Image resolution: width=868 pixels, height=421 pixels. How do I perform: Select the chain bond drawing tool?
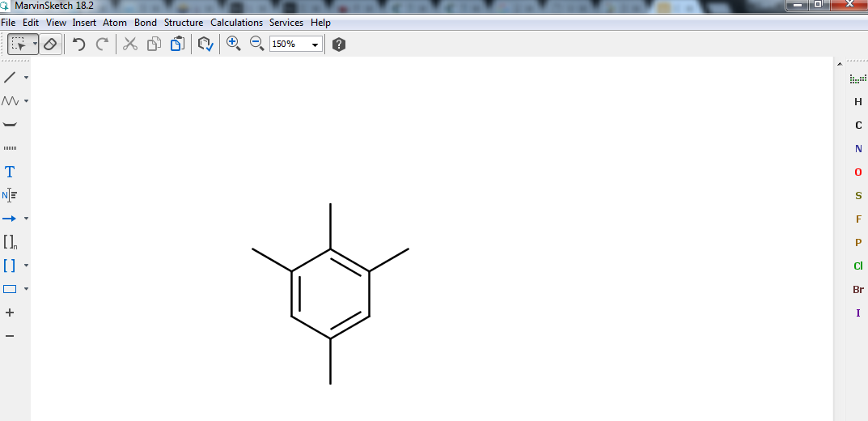[x=10, y=101]
